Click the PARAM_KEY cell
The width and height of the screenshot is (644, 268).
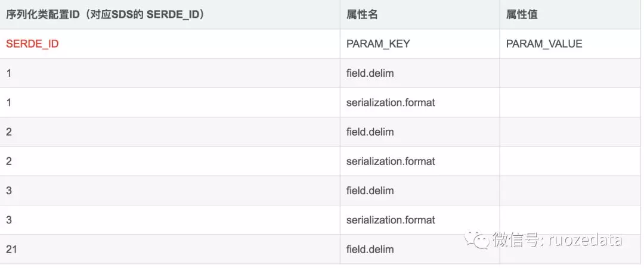(378, 43)
